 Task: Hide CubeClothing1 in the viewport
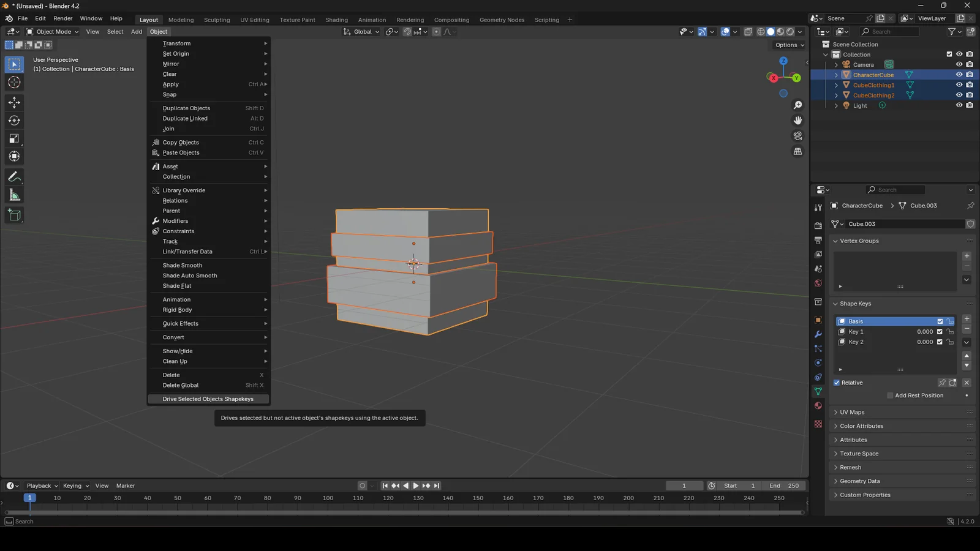point(959,85)
